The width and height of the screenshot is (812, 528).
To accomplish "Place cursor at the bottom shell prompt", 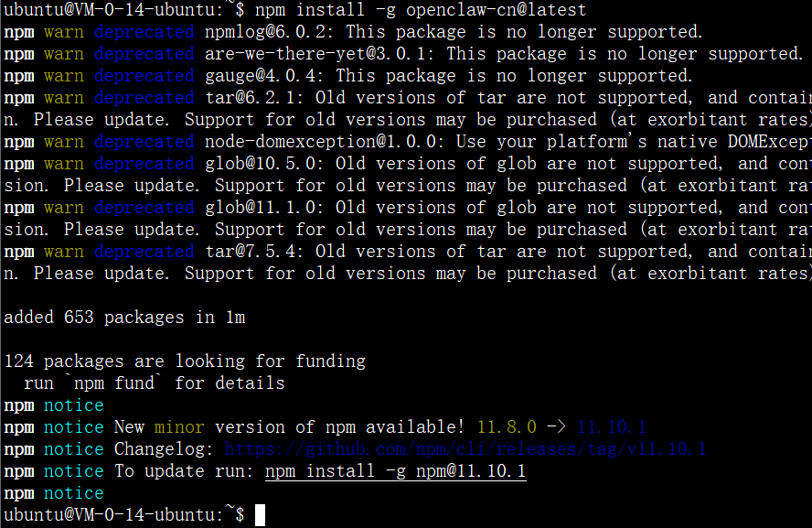I will tap(260, 515).
